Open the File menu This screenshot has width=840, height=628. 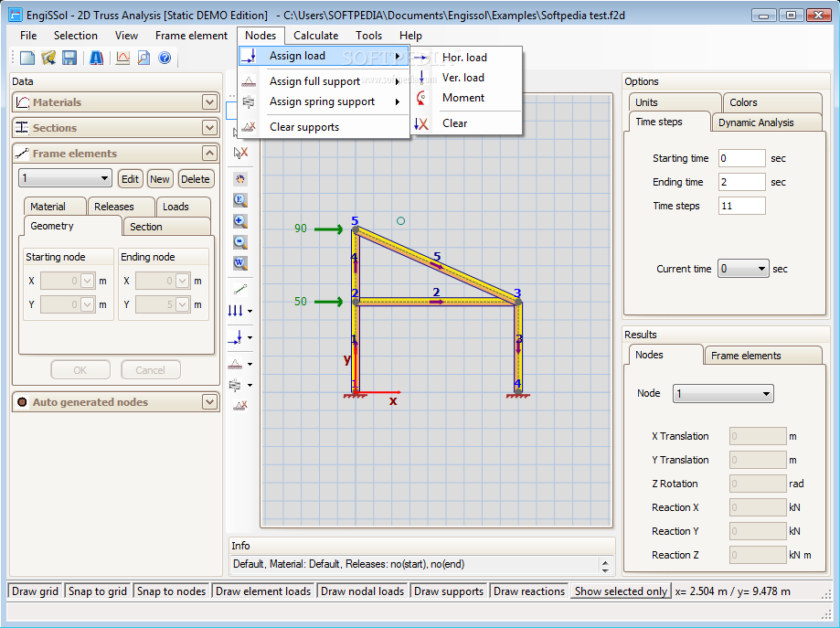pyautogui.click(x=28, y=36)
